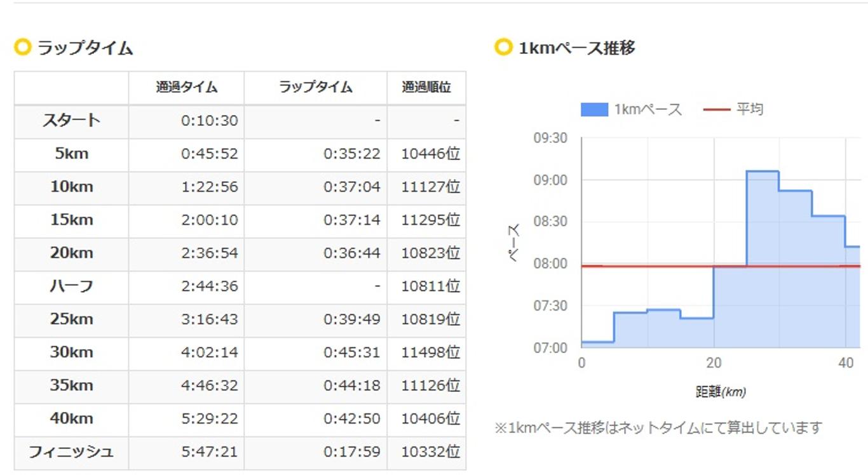Click the ハーフ row label
Image resolution: width=868 pixels, height=475 pixels.
(x=70, y=286)
